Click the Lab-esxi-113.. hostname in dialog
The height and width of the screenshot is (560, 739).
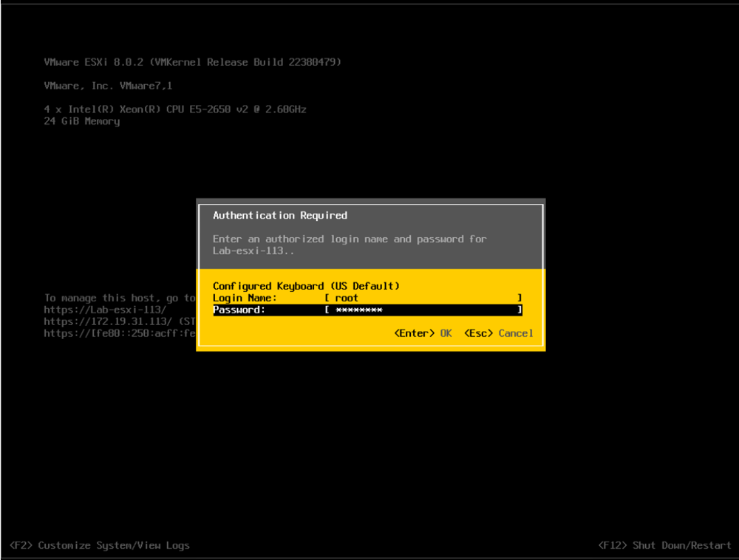pyautogui.click(x=253, y=250)
